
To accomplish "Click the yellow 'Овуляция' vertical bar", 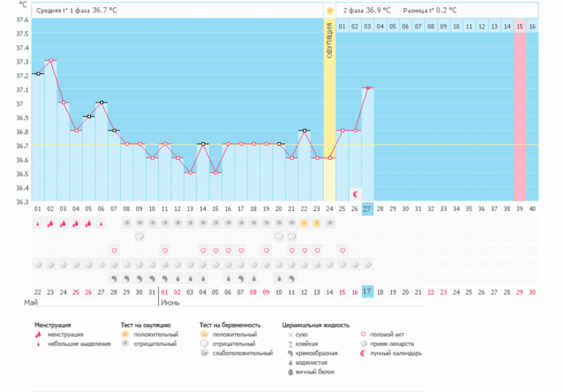I will [x=330, y=110].
